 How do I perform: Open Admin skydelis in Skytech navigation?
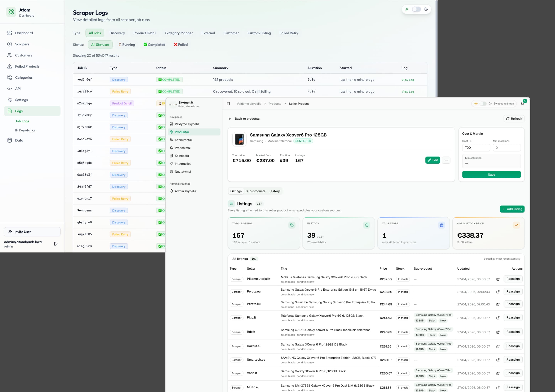(x=194, y=191)
